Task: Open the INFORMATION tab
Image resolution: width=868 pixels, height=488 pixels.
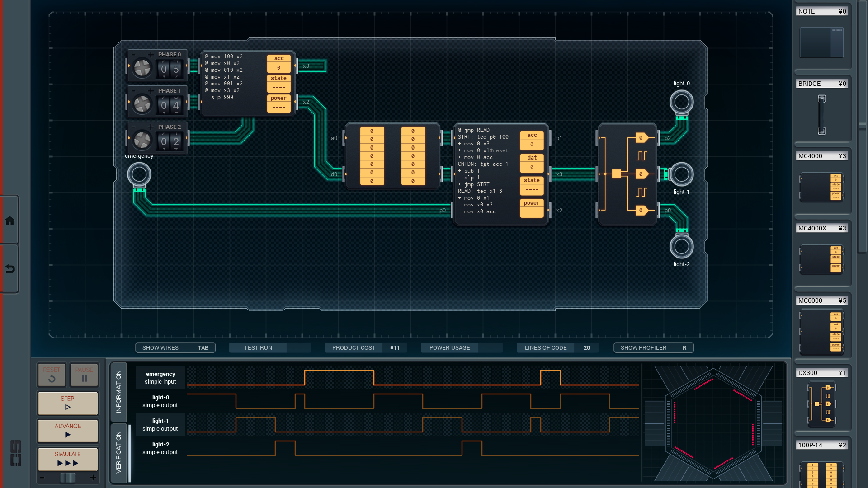Action: (118, 391)
